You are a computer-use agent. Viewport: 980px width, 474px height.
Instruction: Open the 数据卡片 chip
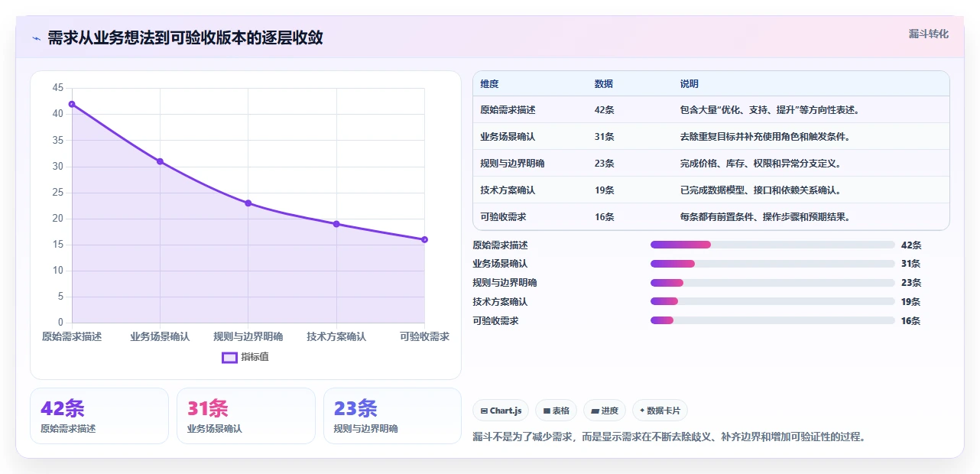[x=660, y=411]
